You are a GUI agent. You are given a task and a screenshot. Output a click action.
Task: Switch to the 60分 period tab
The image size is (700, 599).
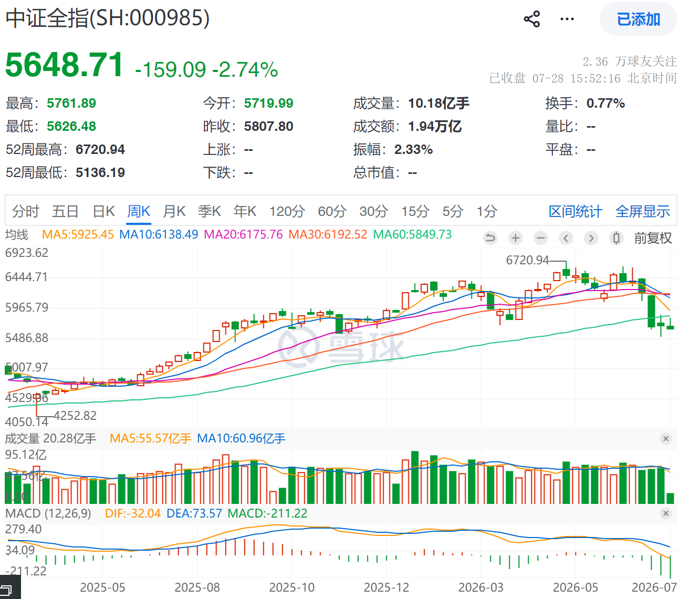point(332,211)
